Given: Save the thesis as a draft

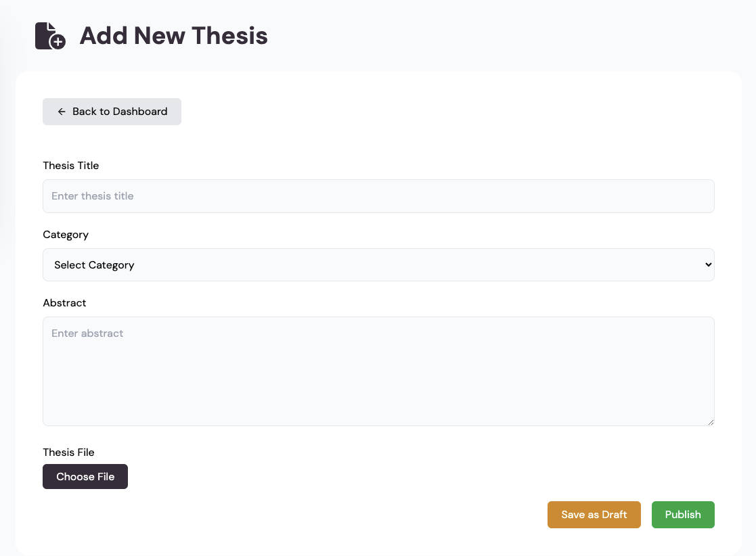Looking at the screenshot, I should [594, 515].
